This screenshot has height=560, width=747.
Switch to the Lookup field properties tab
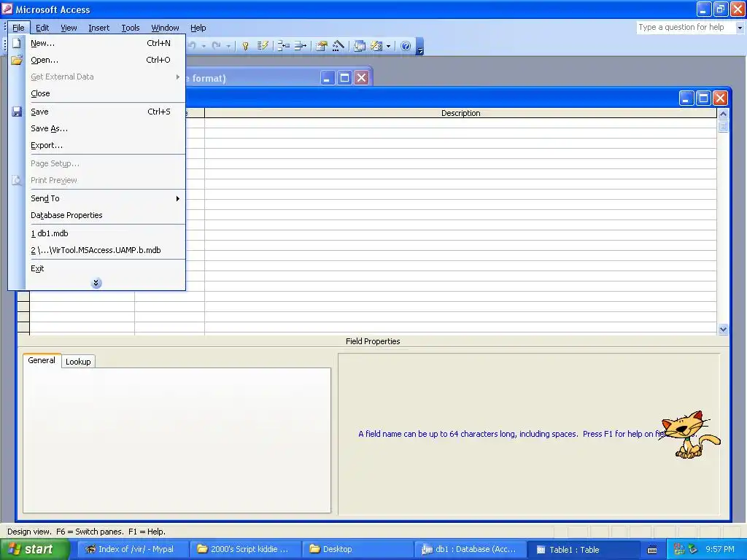click(x=78, y=362)
